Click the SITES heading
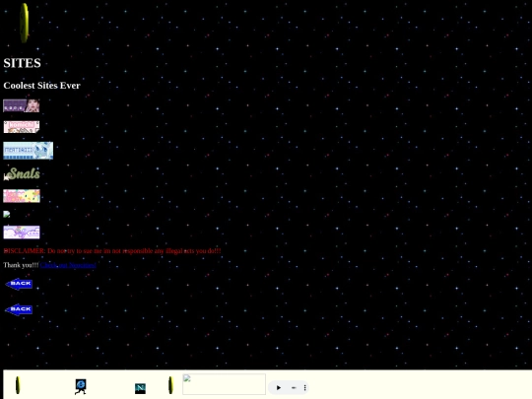Screen dimensions: 532x399 pos(22,63)
